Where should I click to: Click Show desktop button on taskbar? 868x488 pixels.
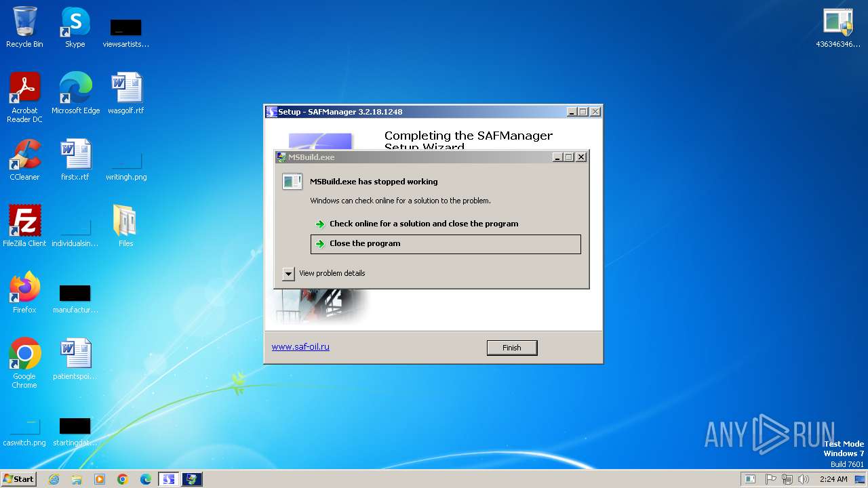click(861, 479)
